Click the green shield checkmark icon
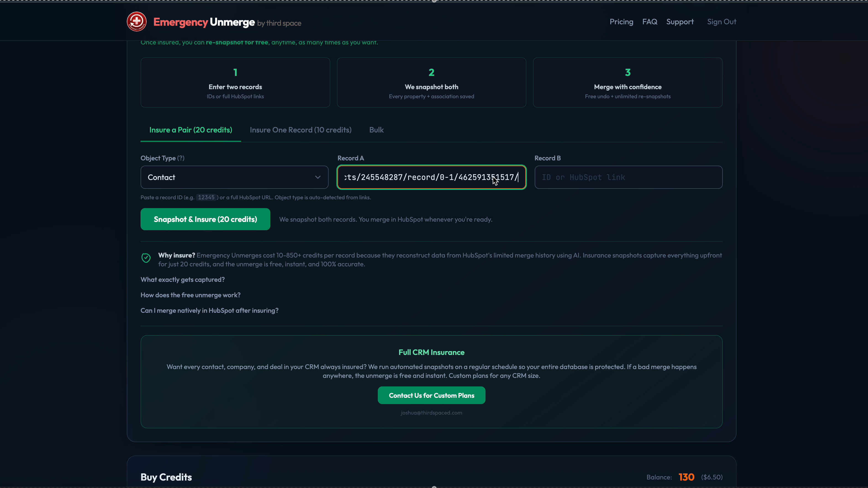The image size is (868, 488). (x=146, y=258)
